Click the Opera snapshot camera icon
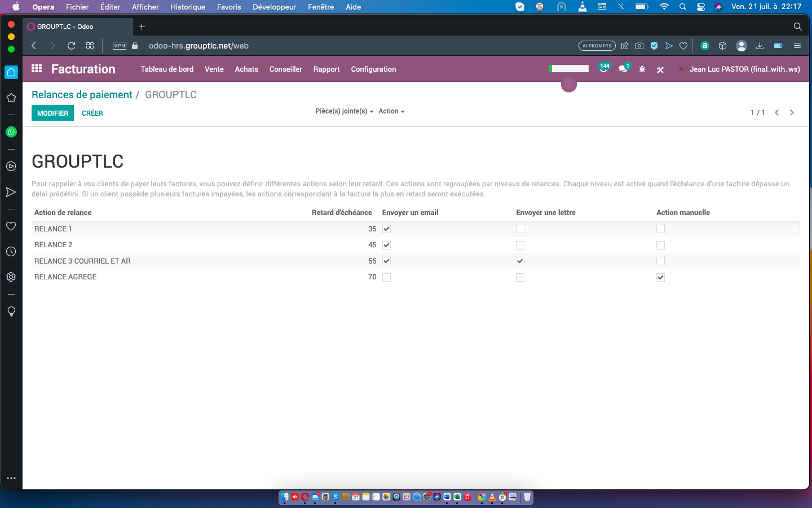812x508 pixels. coord(639,46)
